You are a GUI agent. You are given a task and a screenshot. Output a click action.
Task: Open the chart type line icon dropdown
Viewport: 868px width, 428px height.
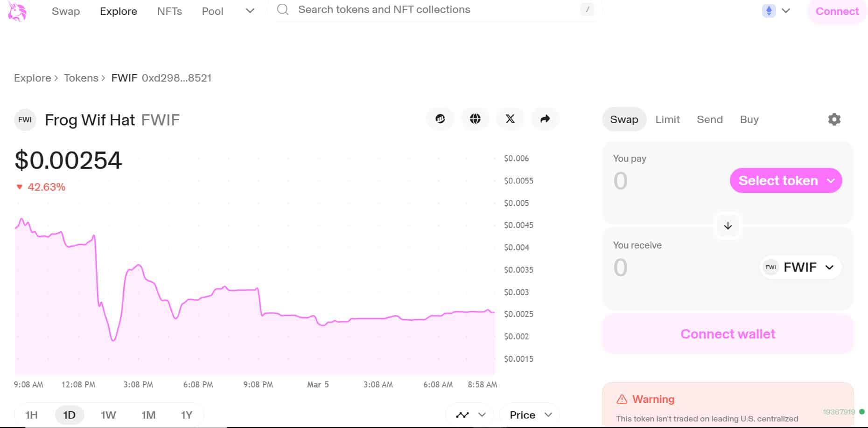click(470, 415)
